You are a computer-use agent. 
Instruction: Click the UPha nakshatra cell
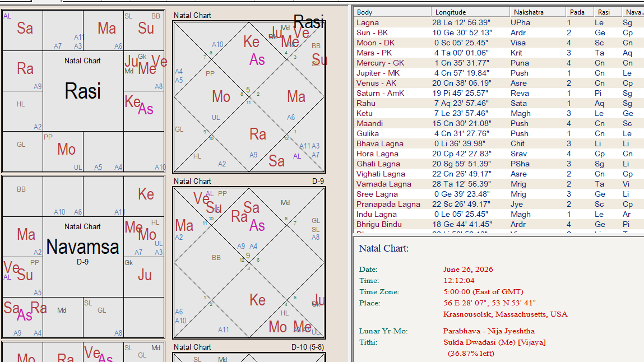point(520,22)
